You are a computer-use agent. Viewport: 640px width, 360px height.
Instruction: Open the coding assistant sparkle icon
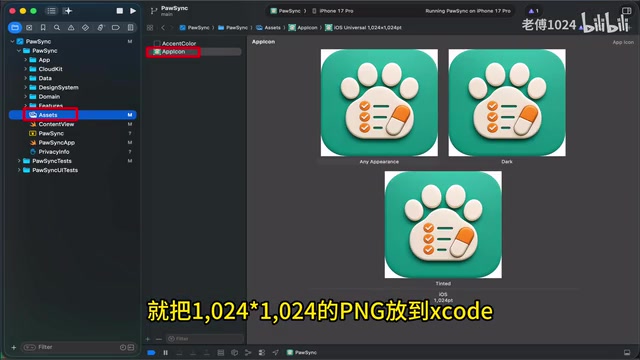coord(68,11)
